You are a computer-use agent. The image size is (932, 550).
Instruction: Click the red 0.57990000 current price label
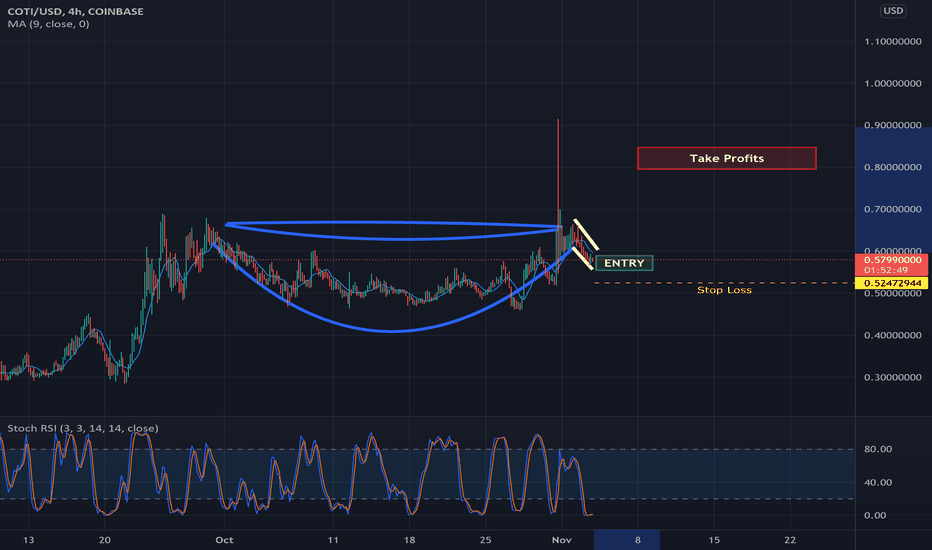tap(892, 260)
